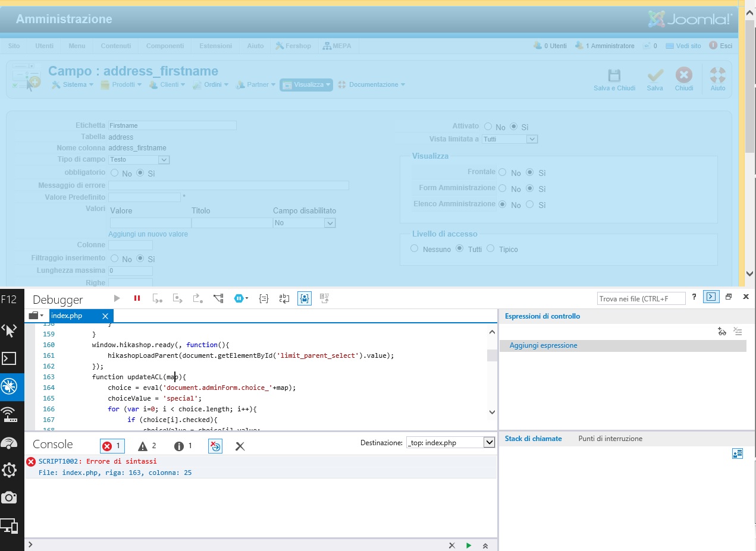Click the Aggiungi un nuovo valore link
This screenshot has width=756, height=551.
click(x=148, y=234)
